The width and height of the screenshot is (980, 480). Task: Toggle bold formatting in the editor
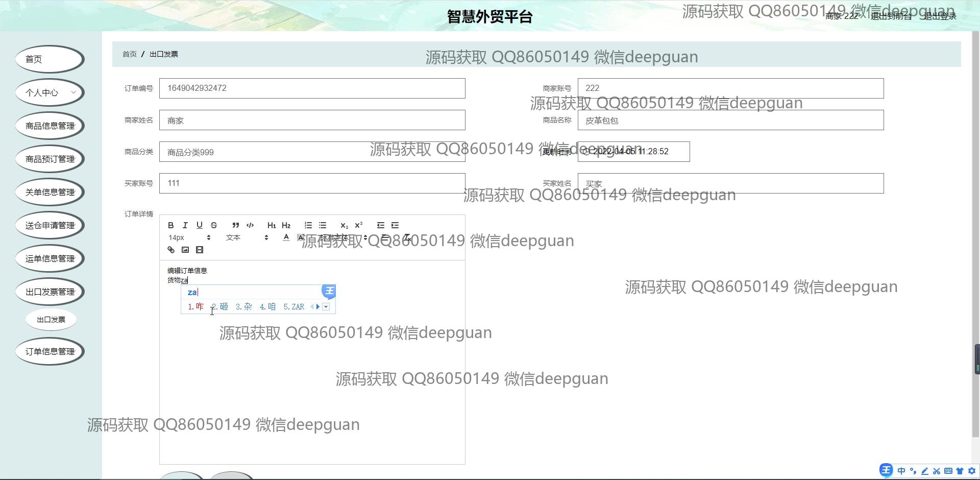tap(171, 225)
